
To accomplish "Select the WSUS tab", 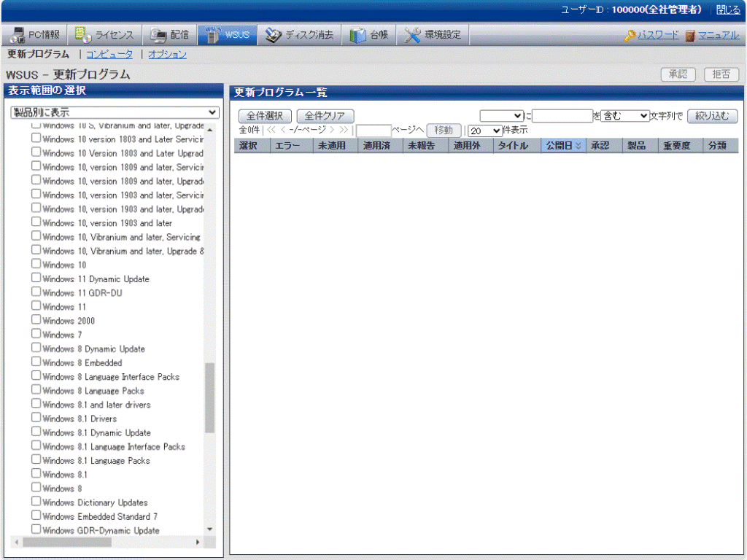I will 228,35.
